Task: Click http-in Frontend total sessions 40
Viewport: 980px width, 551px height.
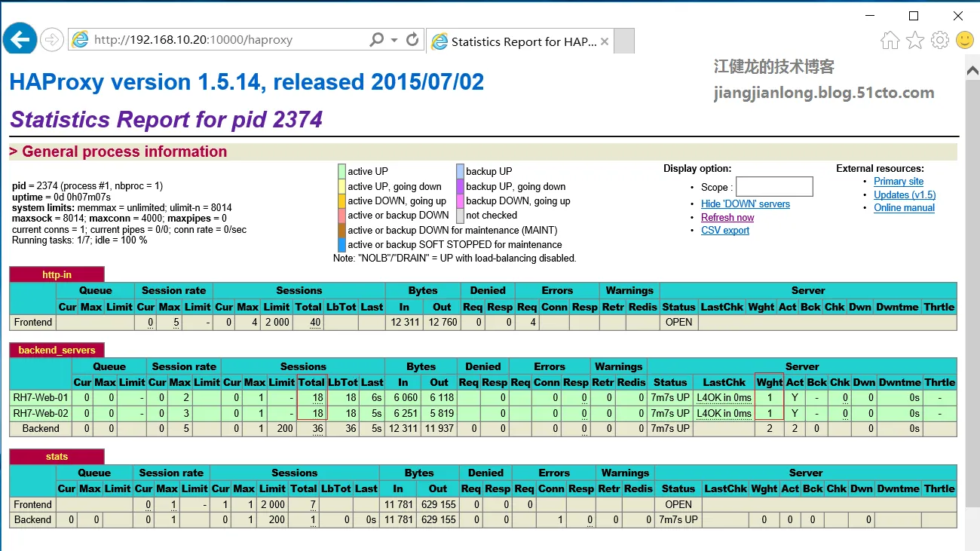Action: 315,322
